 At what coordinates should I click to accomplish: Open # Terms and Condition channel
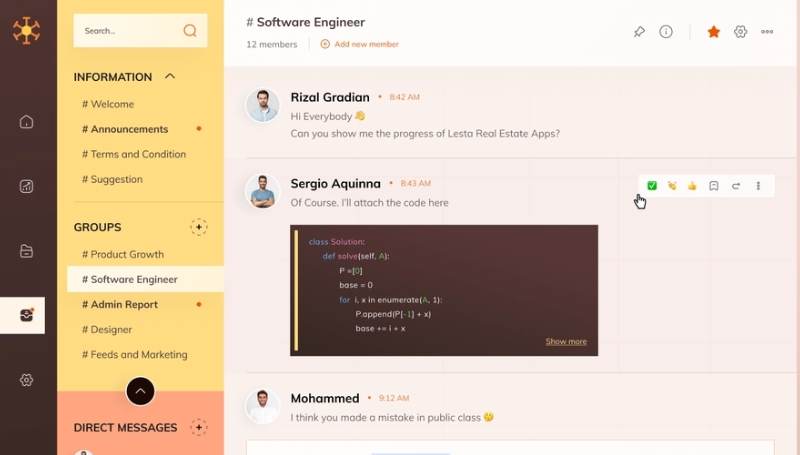[x=134, y=154]
